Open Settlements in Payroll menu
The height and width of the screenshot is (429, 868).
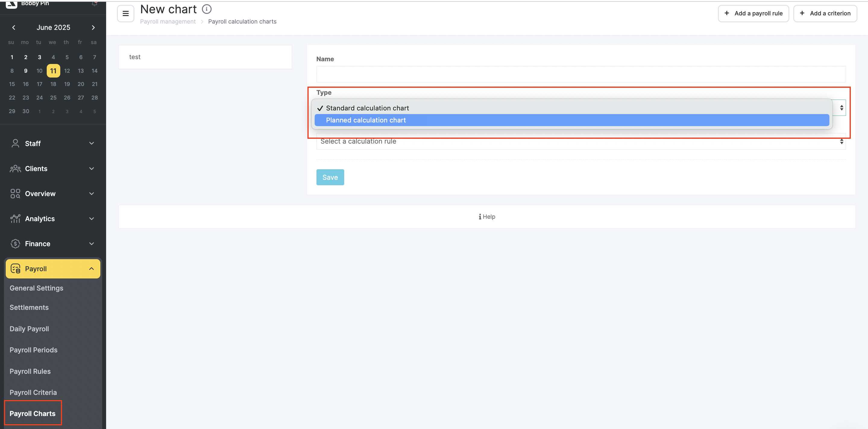tap(29, 307)
